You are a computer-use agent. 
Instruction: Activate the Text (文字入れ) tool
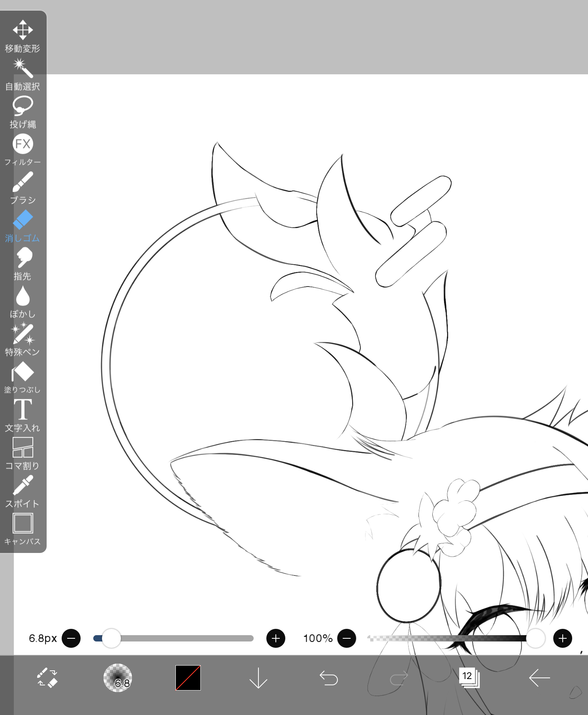click(23, 415)
